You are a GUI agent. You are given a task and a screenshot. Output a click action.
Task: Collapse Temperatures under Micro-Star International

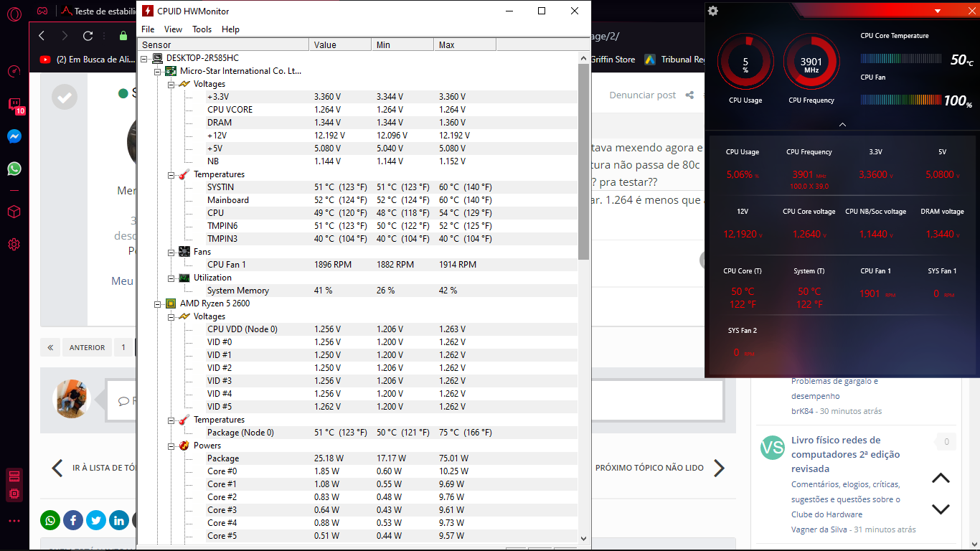click(171, 174)
